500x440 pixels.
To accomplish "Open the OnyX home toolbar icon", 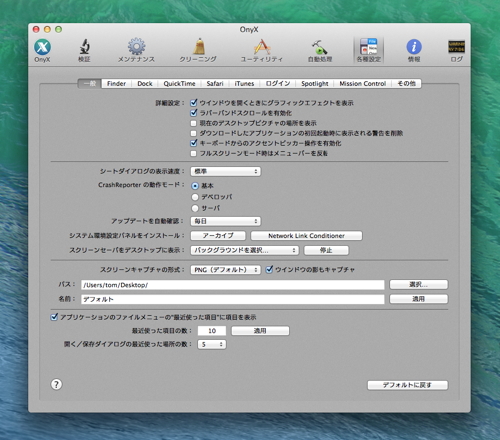I will tap(42, 50).
